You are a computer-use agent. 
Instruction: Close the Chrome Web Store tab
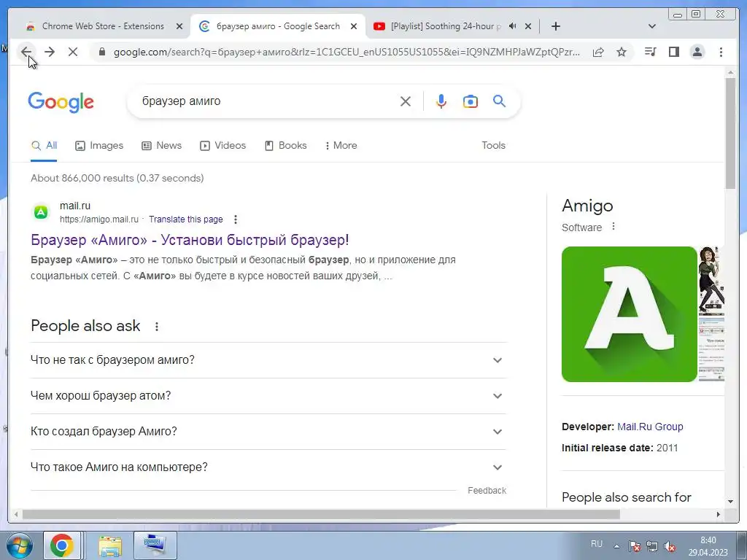179,26
